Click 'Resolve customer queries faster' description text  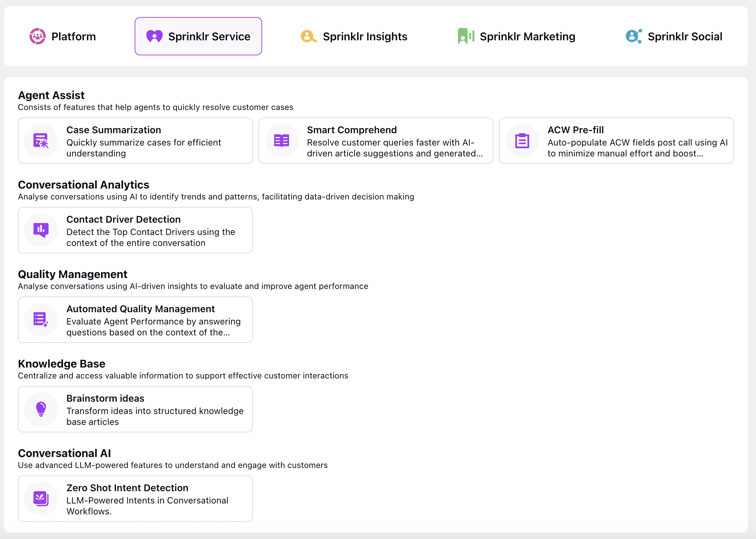[x=395, y=148]
